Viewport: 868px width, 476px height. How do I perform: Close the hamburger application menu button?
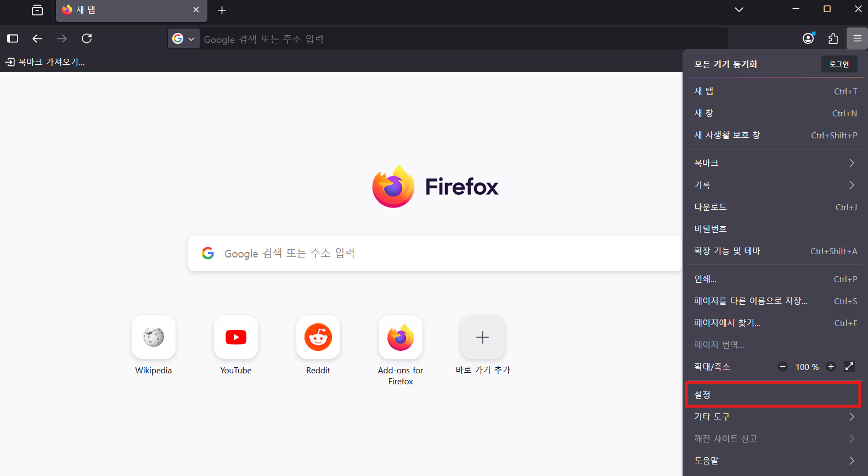click(858, 38)
